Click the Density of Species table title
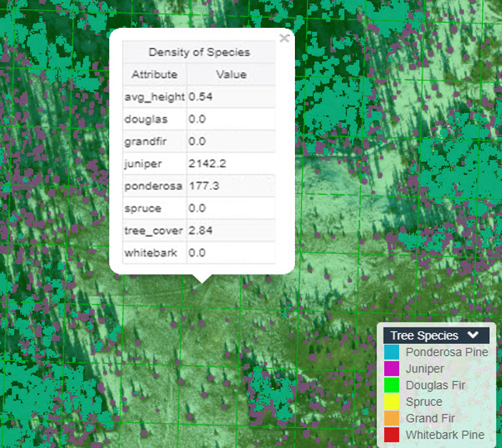This screenshot has height=448, width=502. pyautogui.click(x=199, y=52)
